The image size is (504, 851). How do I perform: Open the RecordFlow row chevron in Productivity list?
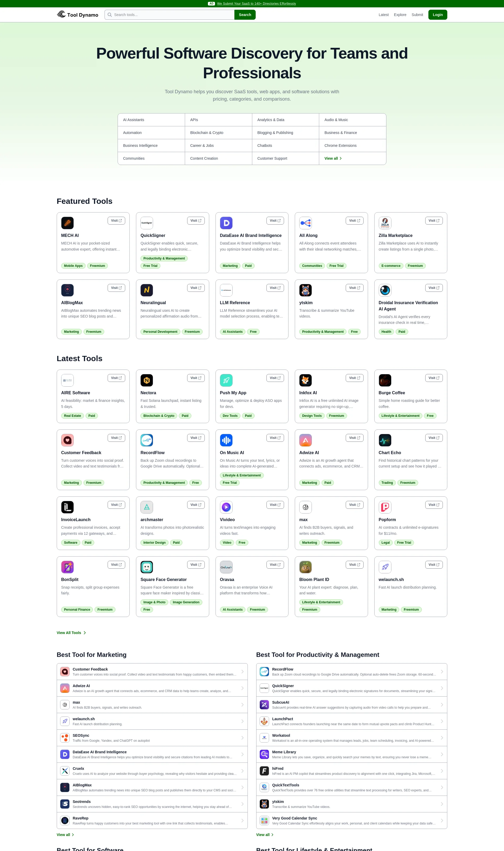[442, 672]
